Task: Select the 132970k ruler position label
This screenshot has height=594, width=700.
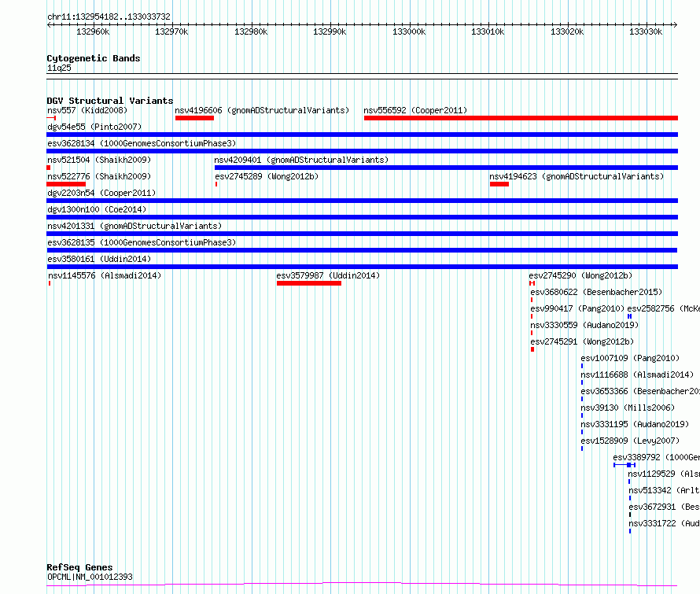Action: [171, 31]
